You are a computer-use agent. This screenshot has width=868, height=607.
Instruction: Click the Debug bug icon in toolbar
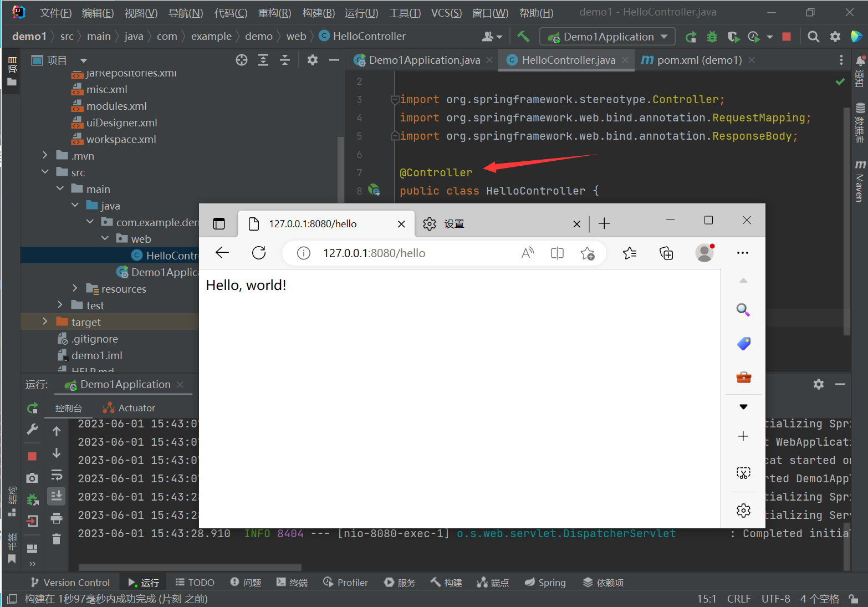coord(712,37)
